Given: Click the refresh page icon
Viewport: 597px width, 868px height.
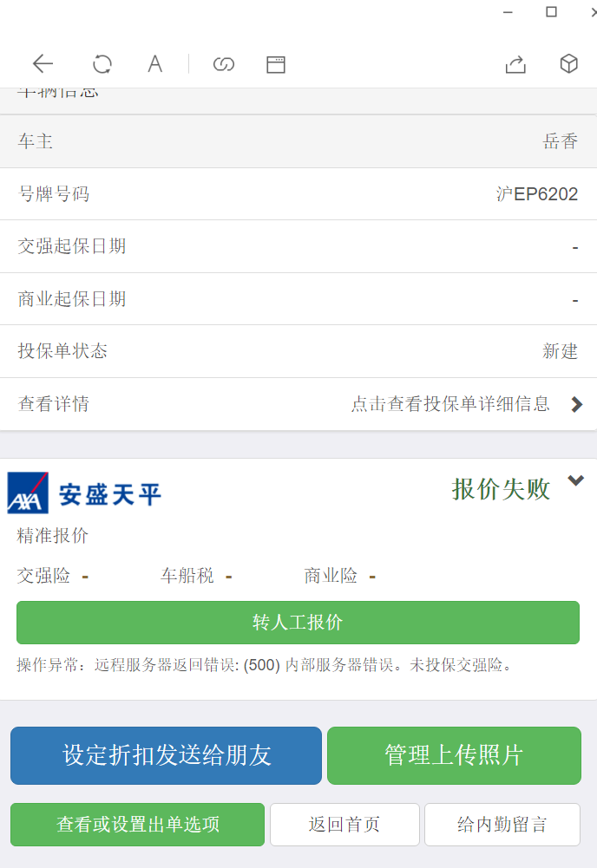Looking at the screenshot, I should (x=102, y=63).
